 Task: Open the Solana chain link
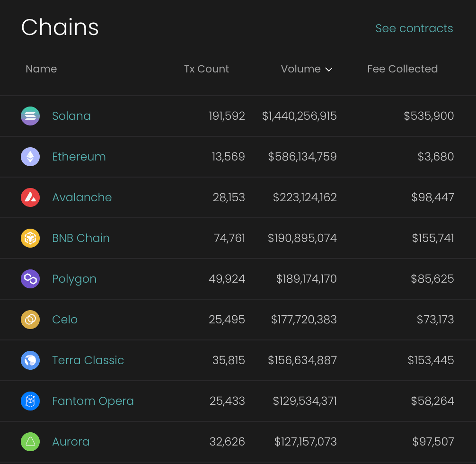71,116
